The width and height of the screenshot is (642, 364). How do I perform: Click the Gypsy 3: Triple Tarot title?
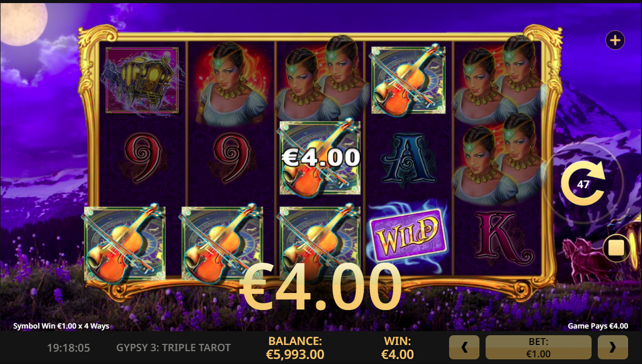173,348
